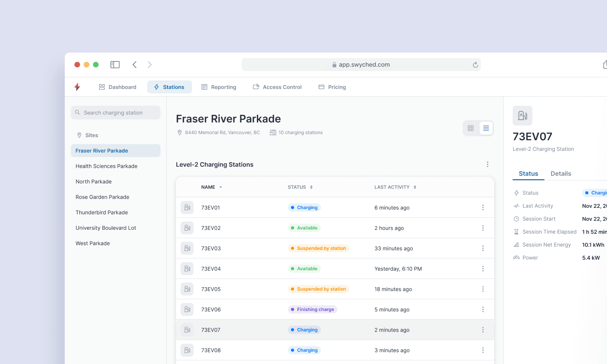The image size is (607, 364).
Task: Click the Finishing charge badge for 73EV06
Action: 312,309
